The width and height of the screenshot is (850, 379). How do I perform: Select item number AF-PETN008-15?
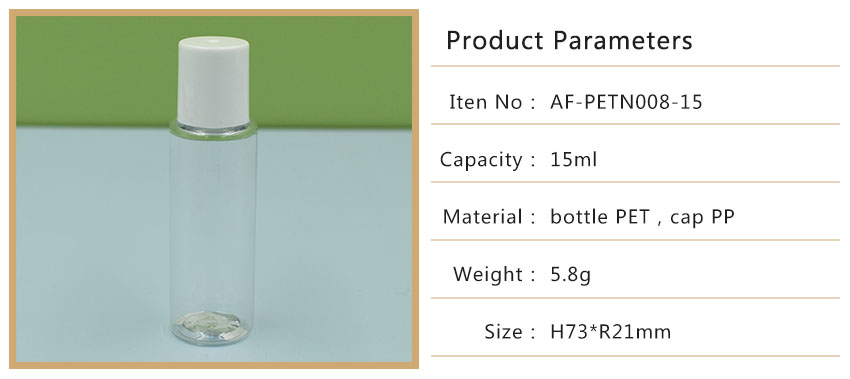(x=626, y=102)
